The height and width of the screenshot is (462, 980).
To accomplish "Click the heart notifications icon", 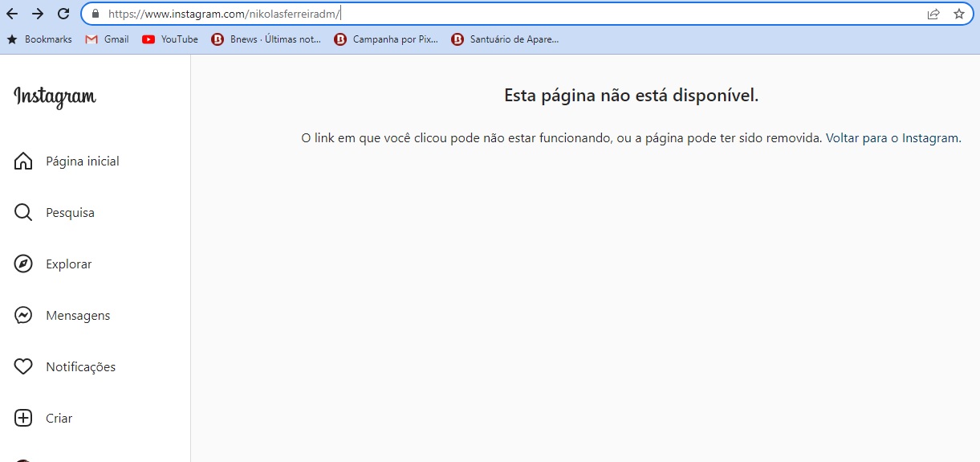I will pos(23,366).
